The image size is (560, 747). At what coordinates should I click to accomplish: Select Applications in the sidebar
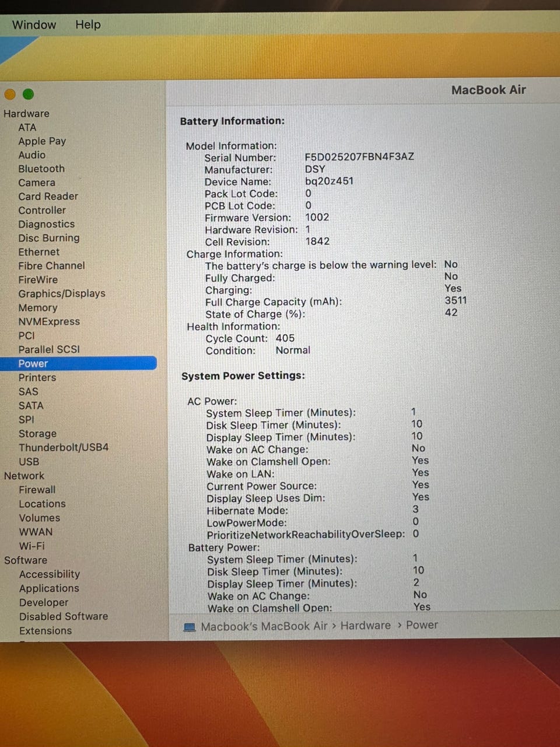tap(49, 588)
